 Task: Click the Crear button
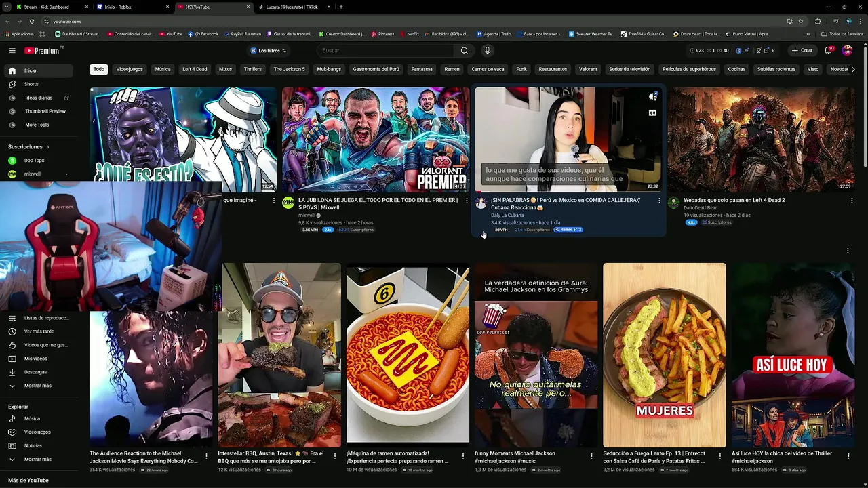802,50
